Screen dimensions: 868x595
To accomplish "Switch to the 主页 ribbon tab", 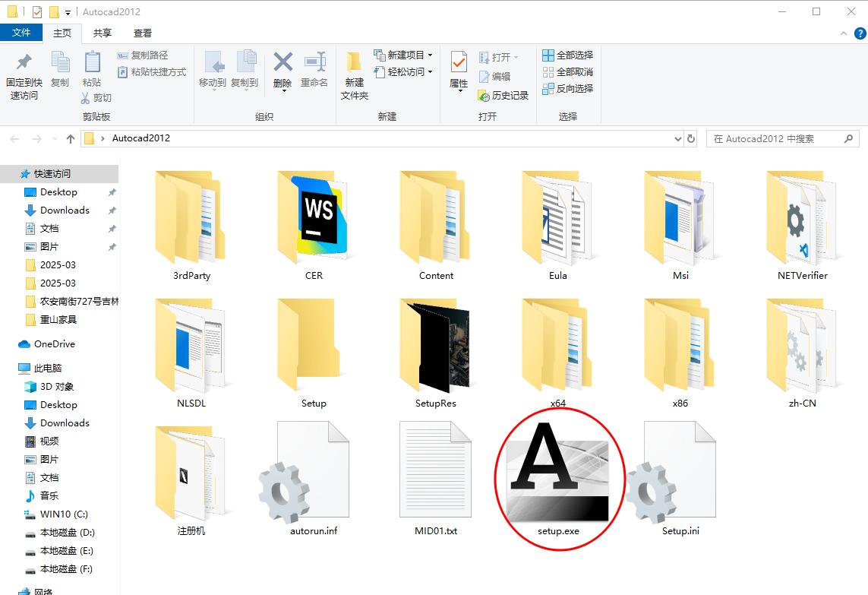I will pyautogui.click(x=62, y=33).
